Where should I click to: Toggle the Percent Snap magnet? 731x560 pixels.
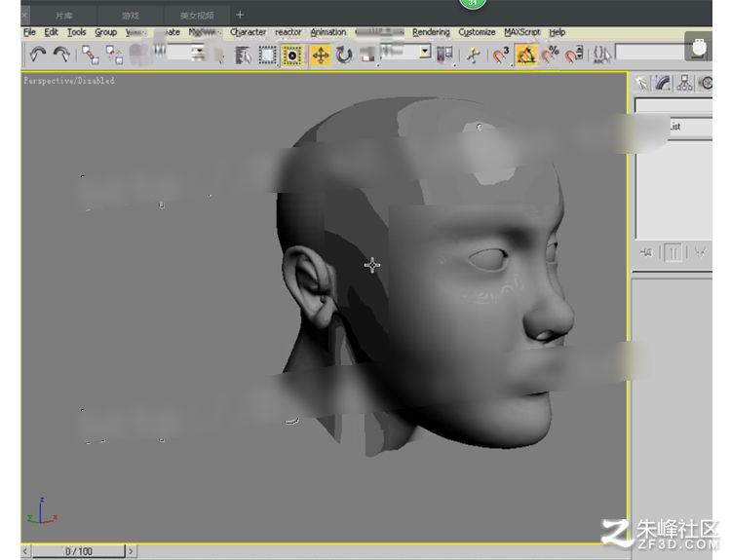pyautogui.click(x=550, y=56)
